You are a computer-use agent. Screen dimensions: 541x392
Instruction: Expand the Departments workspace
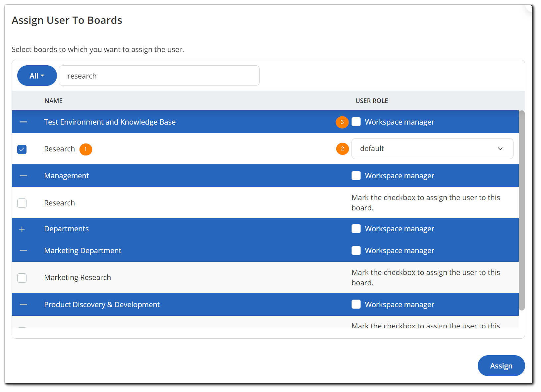point(22,229)
